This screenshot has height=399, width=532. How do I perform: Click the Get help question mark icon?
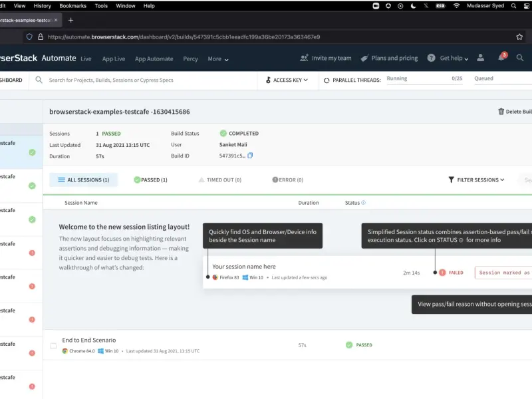[x=431, y=58]
